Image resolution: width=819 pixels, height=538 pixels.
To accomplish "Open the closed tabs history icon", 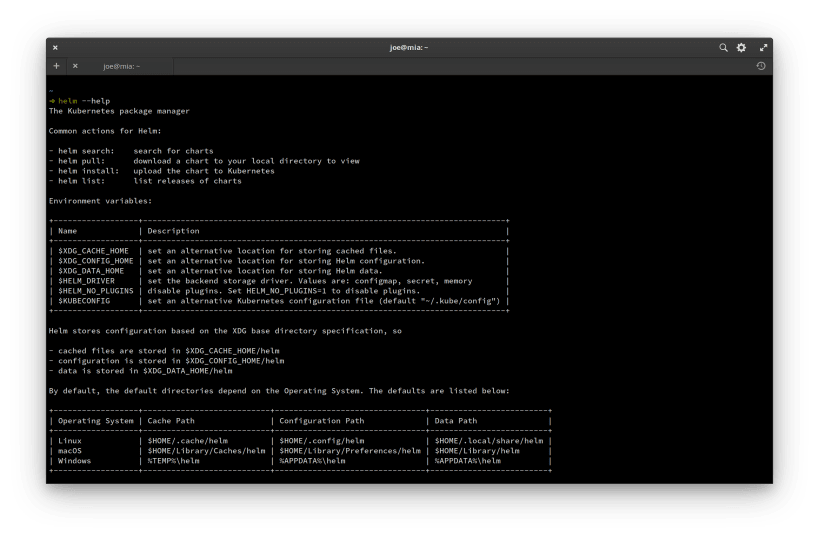I will 760,66.
